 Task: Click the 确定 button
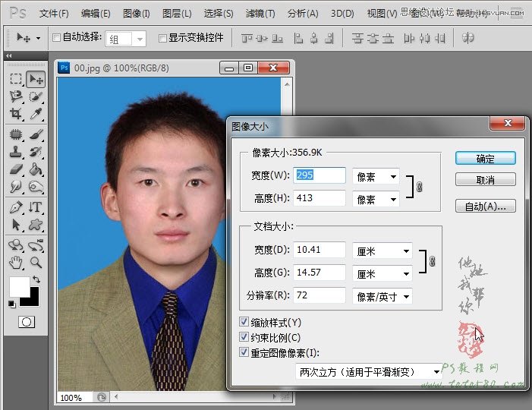(485, 159)
